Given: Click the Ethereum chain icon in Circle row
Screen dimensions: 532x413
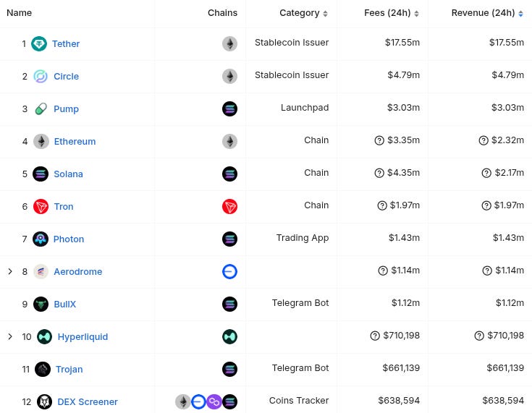Looking at the screenshot, I should [229, 76].
